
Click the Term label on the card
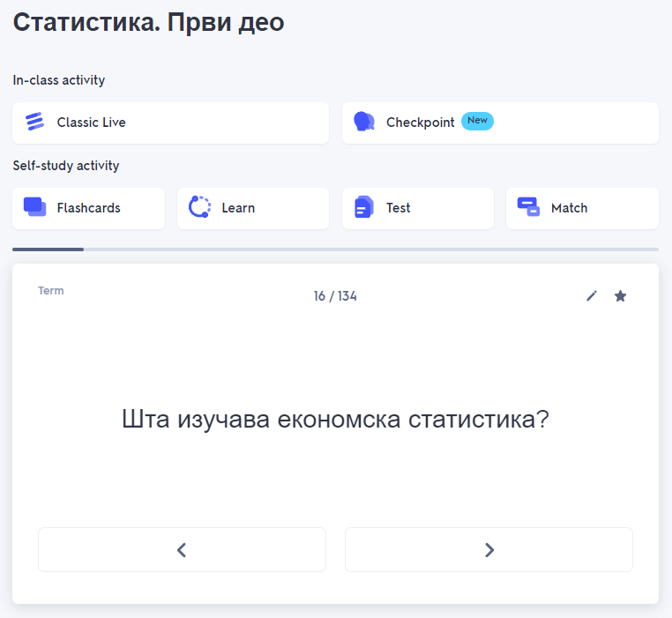(x=51, y=291)
